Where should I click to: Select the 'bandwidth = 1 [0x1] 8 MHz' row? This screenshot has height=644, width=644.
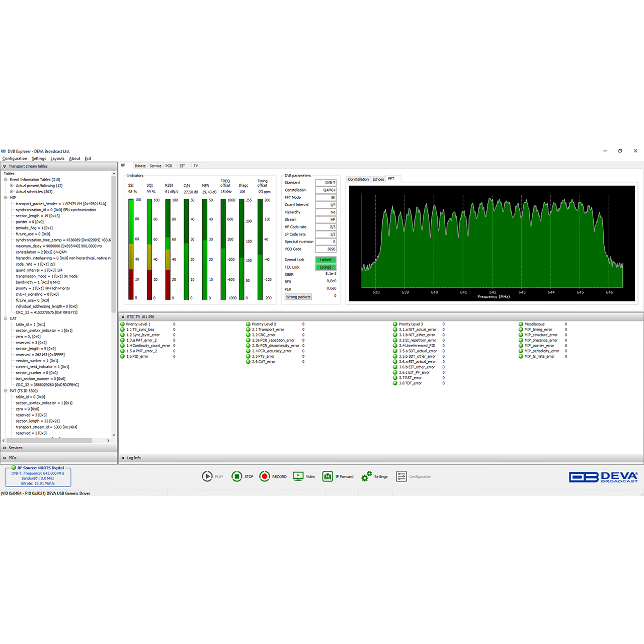38,282
